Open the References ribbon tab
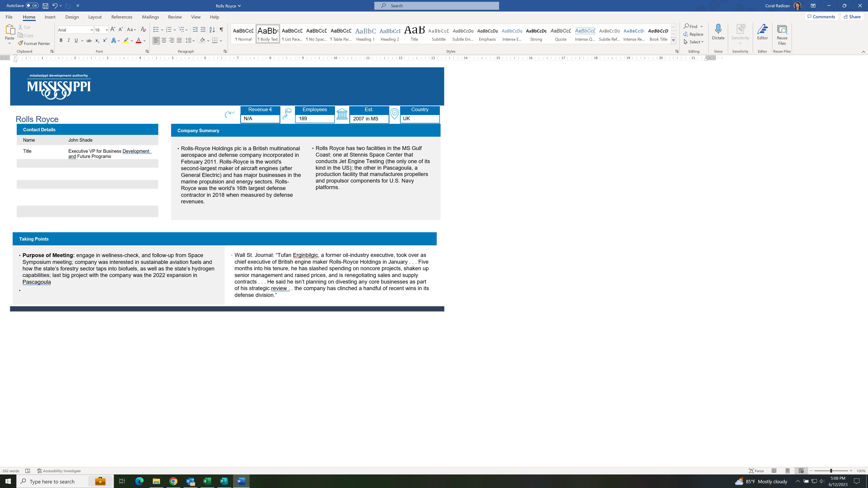 [x=122, y=17]
